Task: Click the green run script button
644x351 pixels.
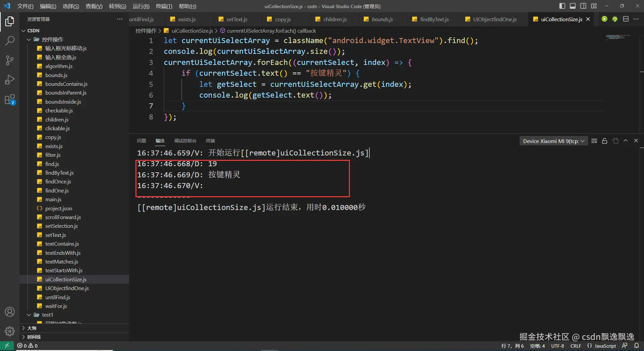Action: click(x=604, y=19)
